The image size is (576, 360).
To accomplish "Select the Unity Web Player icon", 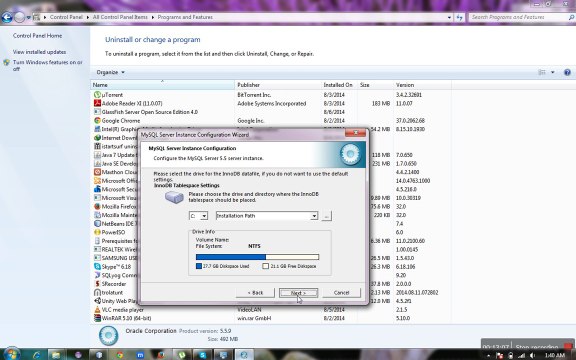I will coord(97,301).
